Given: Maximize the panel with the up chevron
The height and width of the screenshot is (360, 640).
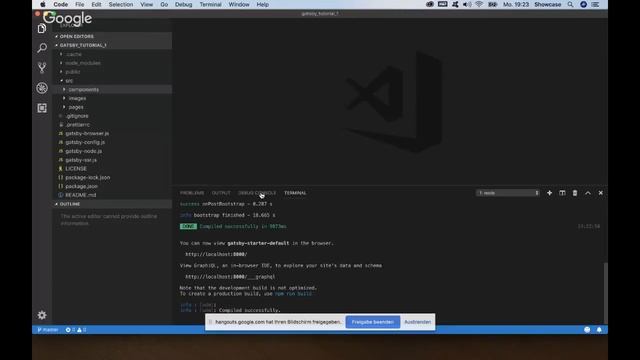Looking at the screenshot, I should (x=588, y=193).
